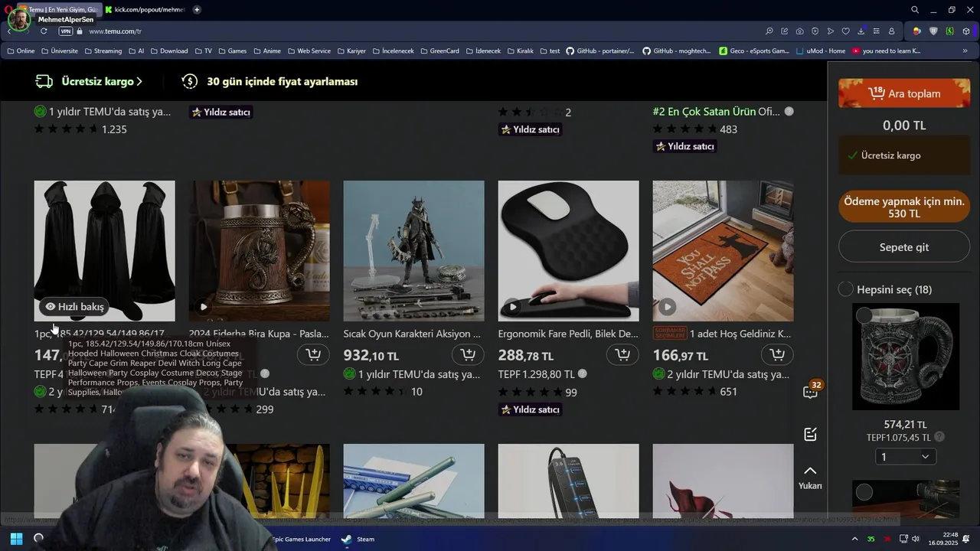980x551 pixels.
Task: Open quantity dropdown for 574,21 TL mug
Action: pos(905,457)
